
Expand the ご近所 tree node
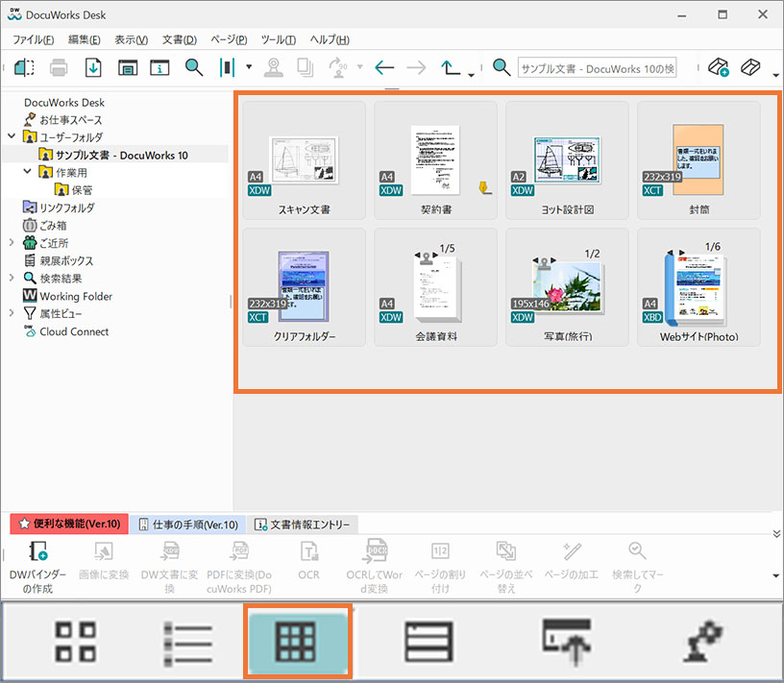12,242
